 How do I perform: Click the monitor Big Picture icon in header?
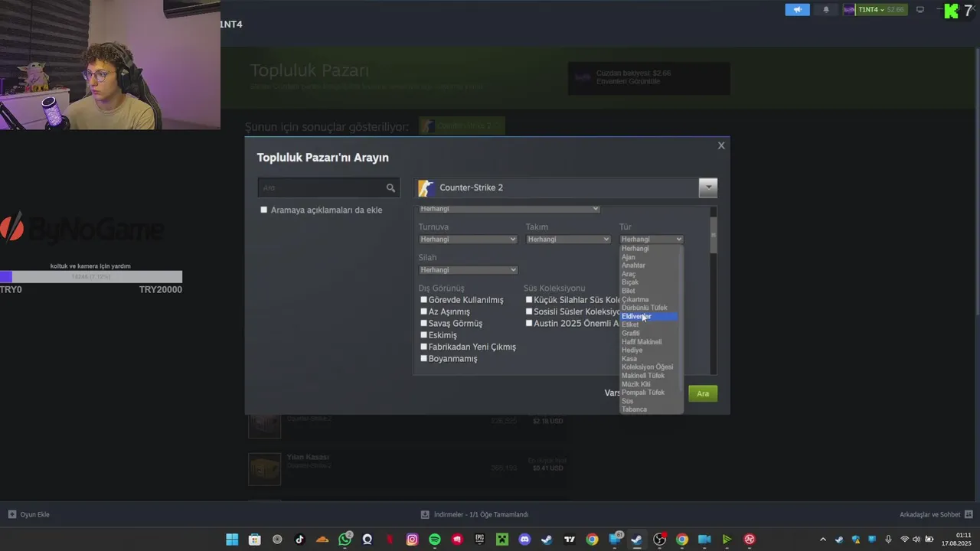pos(920,10)
